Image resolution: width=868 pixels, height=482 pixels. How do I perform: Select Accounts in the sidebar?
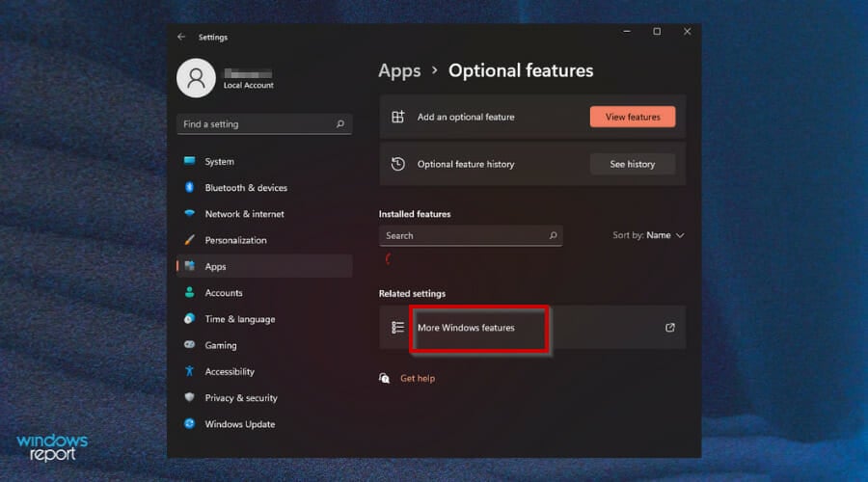click(x=264, y=293)
